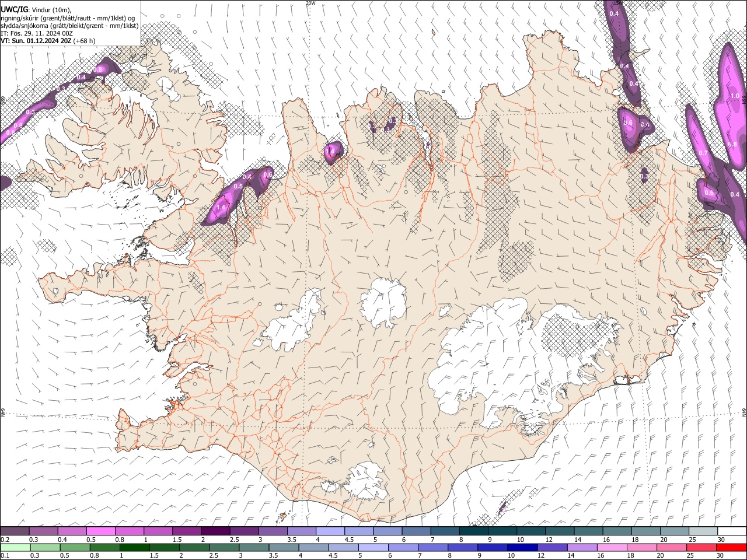
Task: Click the deep blue lower legend swatch at 10
Action: pos(522,547)
